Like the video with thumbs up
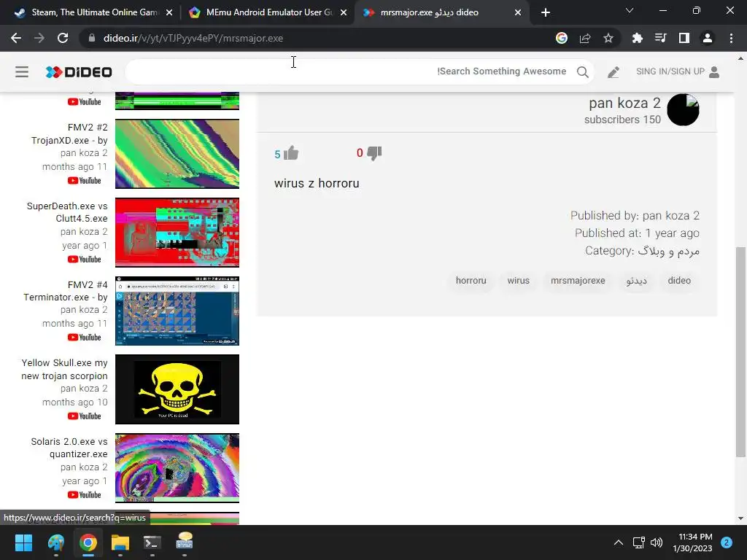 point(290,153)
